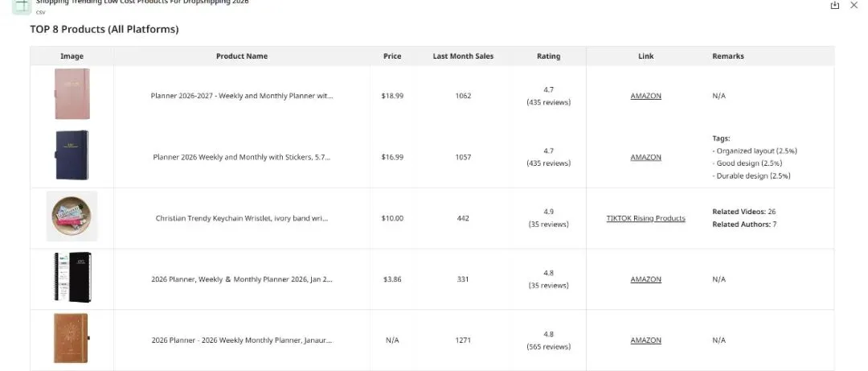Close the CSV preview panel

(854, 6)
